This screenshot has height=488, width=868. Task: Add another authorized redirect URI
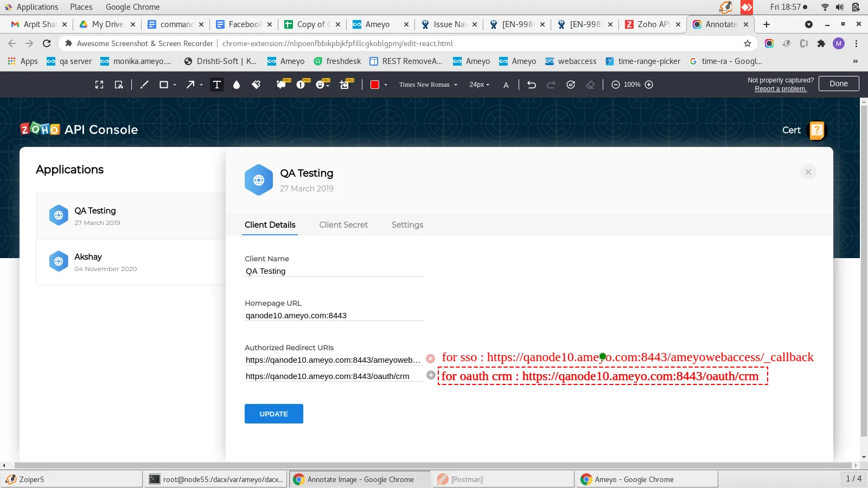tap(431, 375)
